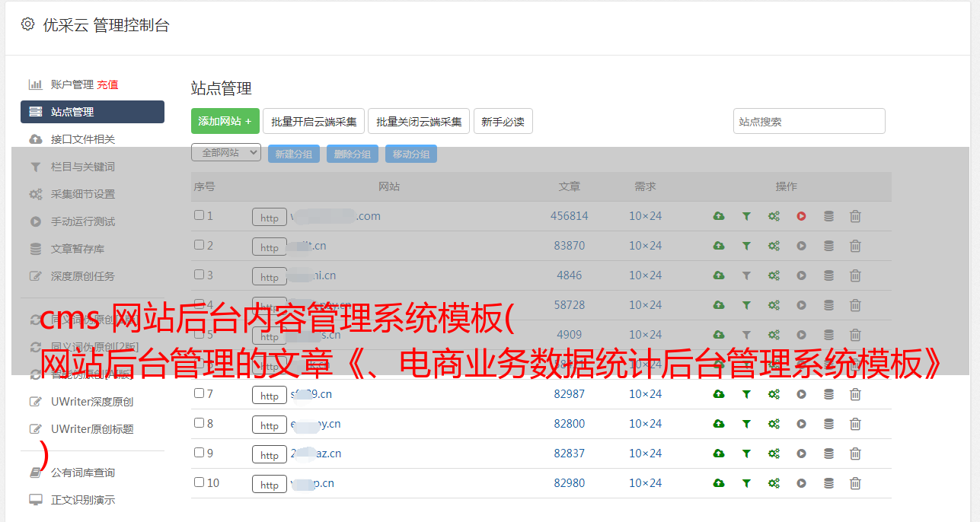
Task: Click the green filter icon in row 2
Action: tap(746, 246)
